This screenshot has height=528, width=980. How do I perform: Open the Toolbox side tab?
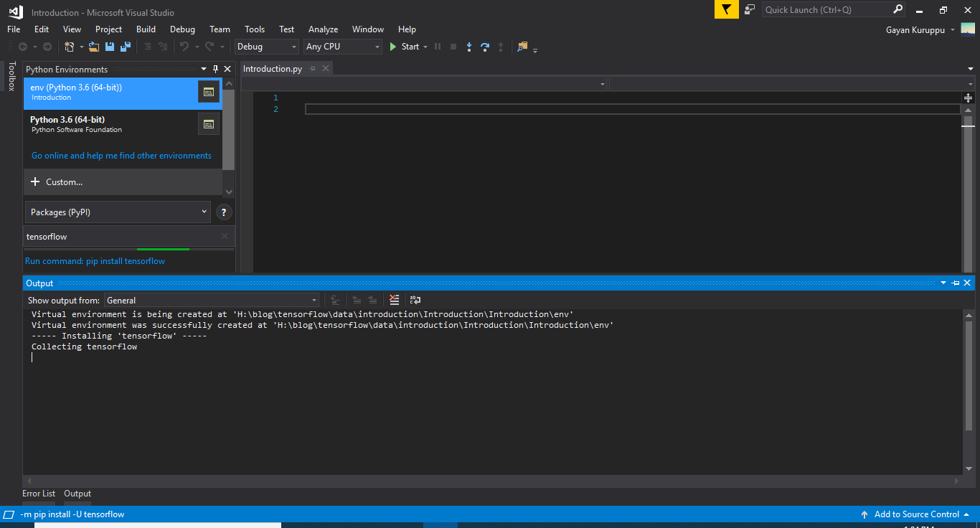11,75
